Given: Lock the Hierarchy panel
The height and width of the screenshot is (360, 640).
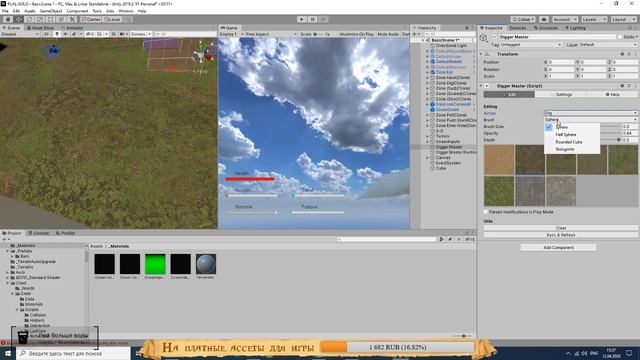Looking at the screenshot, I should [x=467, y=28].
